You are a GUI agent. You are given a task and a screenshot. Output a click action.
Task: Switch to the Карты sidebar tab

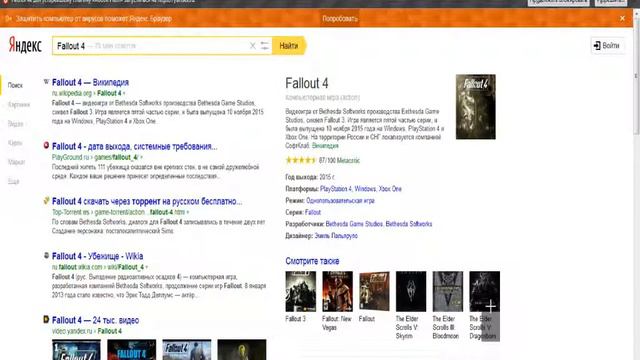(15, 143)
